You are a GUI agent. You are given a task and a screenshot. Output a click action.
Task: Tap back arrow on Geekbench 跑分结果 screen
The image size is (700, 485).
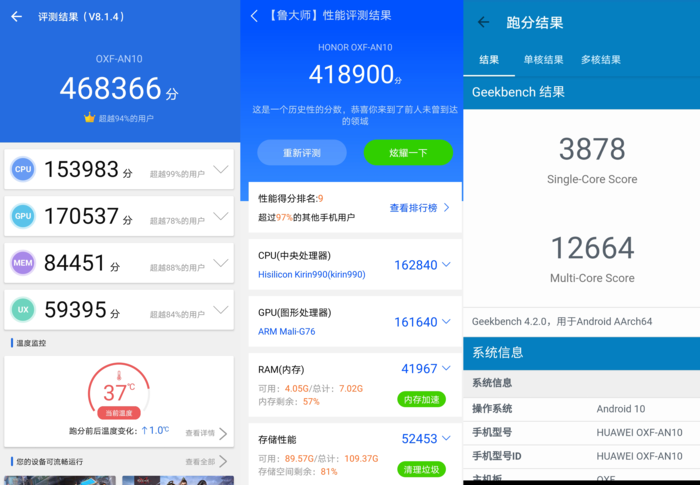point(483,22)
